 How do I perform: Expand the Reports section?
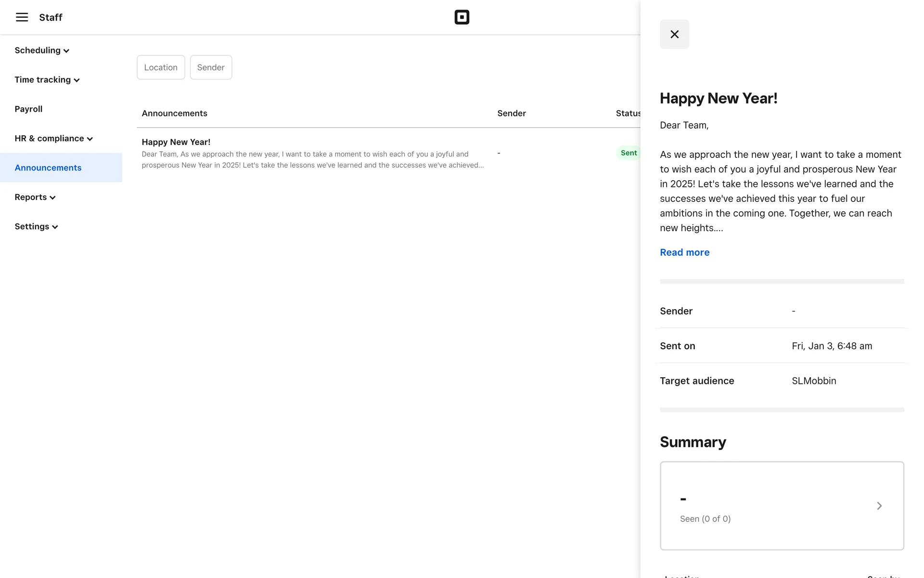[x=35, y=197]
